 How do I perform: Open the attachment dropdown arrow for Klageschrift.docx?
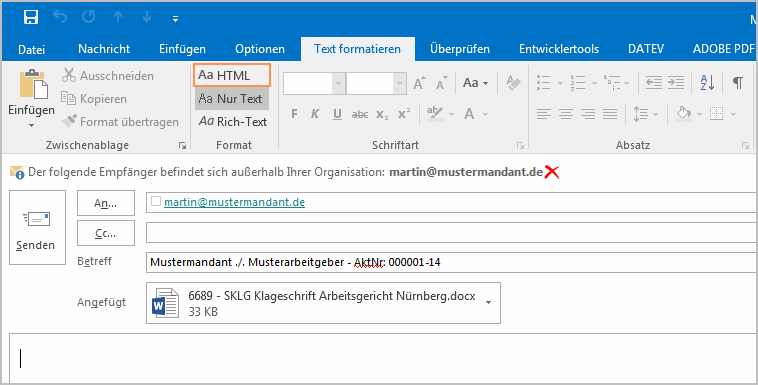tap(488, 303)
